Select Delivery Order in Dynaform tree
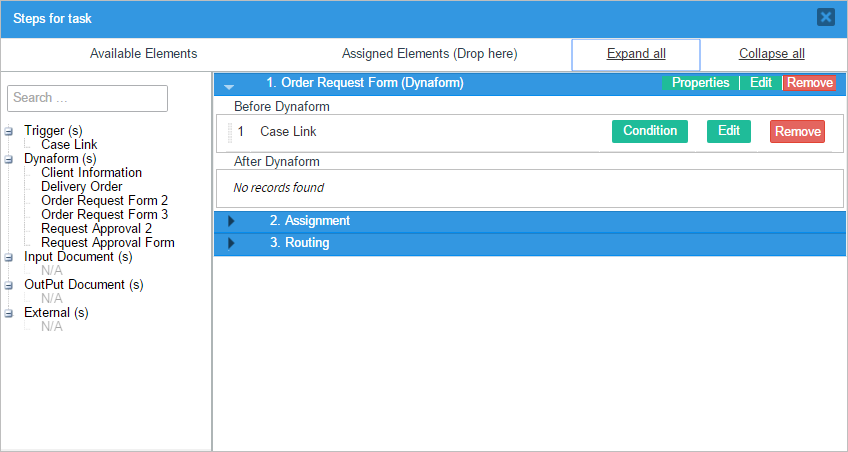Image resolution: width=848 pixels, height=452 pixels. pos(82,187)
